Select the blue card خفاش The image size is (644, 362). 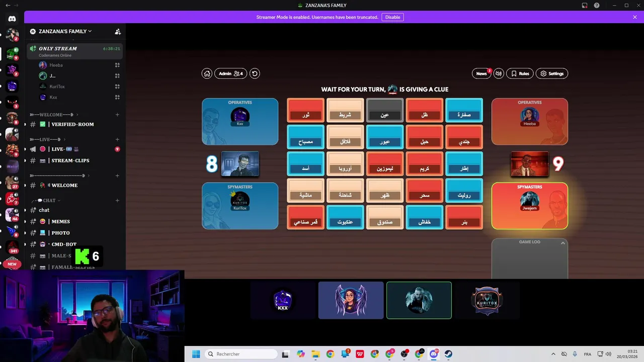point(425,217)
